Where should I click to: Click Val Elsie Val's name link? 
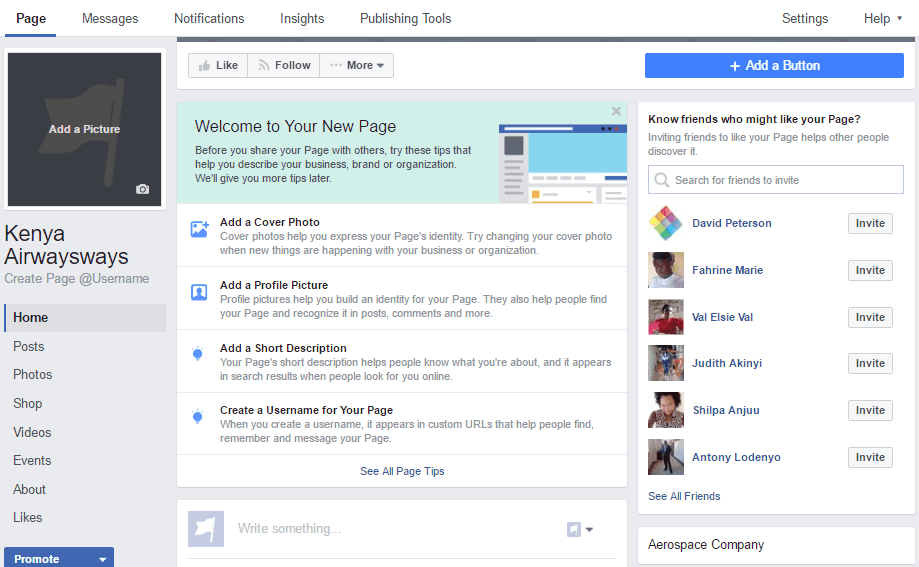(722, 317)
